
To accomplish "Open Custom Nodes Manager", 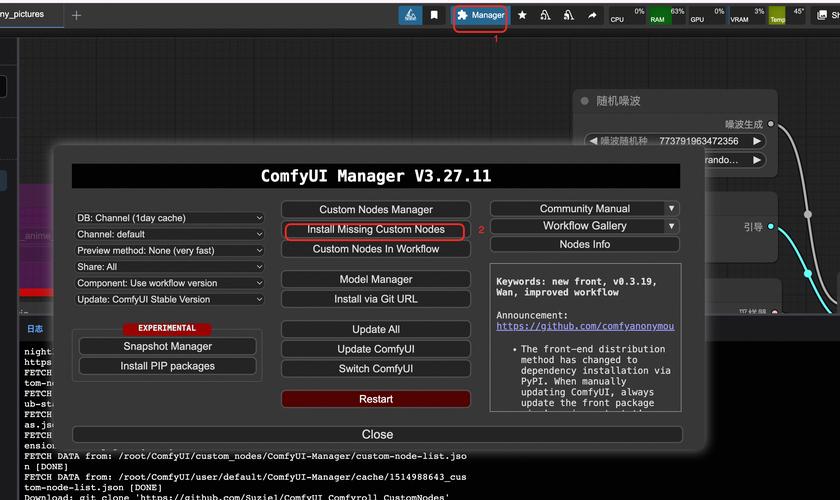I will tap(376, 210).
